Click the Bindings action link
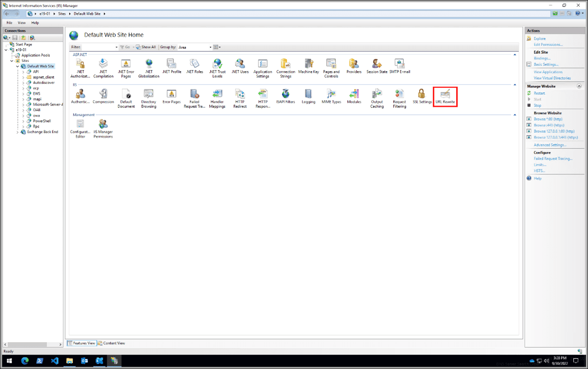This screenshot has width=588, height=369. [542, 58]
